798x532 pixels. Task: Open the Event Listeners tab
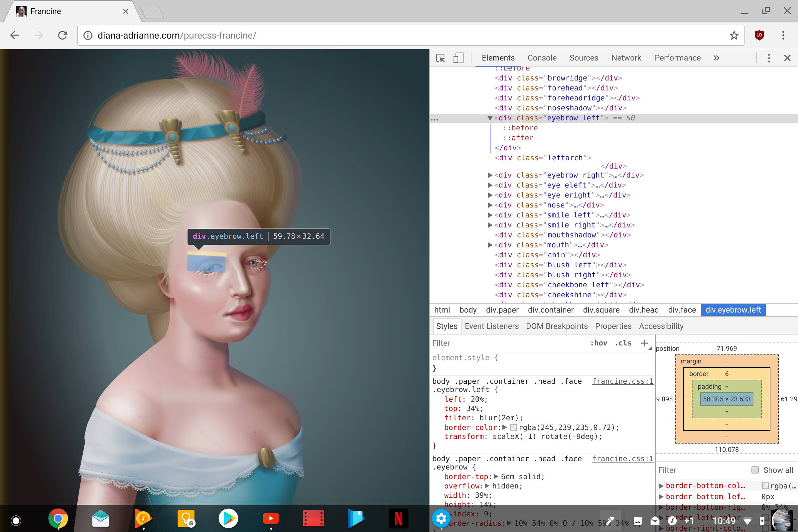click(x=491, y=326)
